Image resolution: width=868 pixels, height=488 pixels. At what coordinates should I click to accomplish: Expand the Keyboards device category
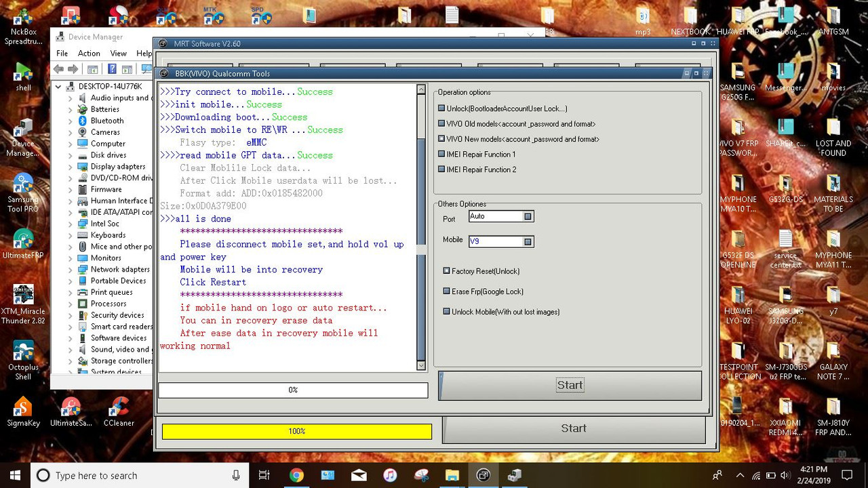[70, 235]
